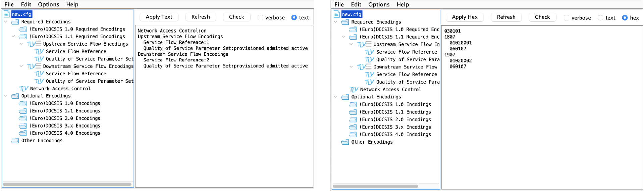644x191 pixels.
Task: Click the Apply Hex button
Action: [465, 17]
